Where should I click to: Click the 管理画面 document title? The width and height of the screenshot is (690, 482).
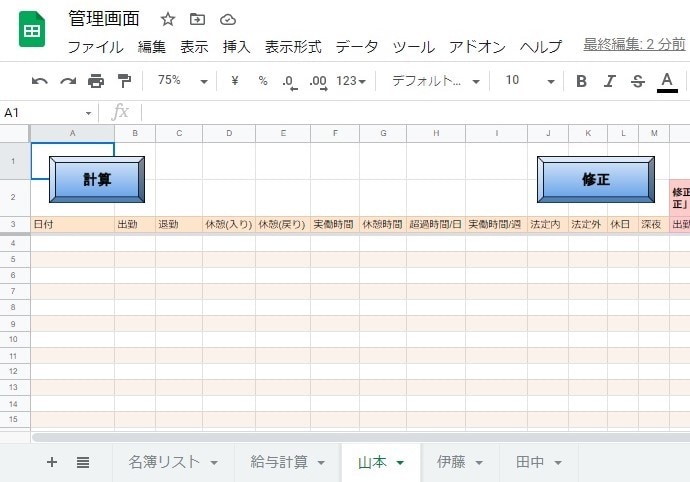point(104,19)
